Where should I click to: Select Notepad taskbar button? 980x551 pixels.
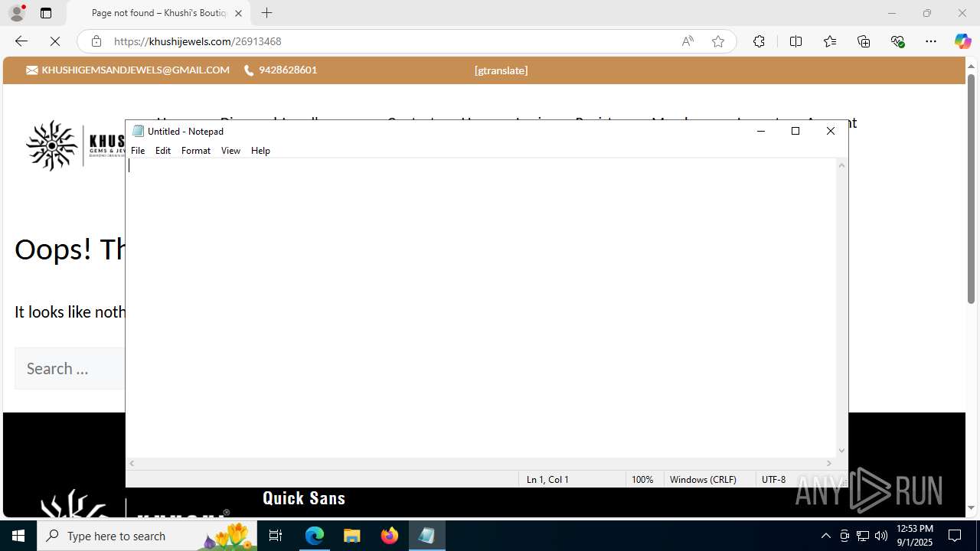point(426,536)
